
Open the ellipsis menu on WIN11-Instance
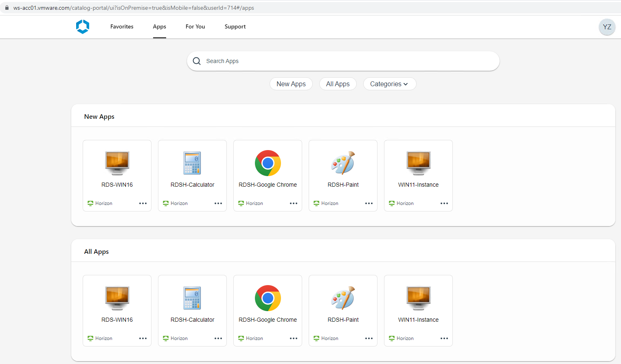pos(444,203)
